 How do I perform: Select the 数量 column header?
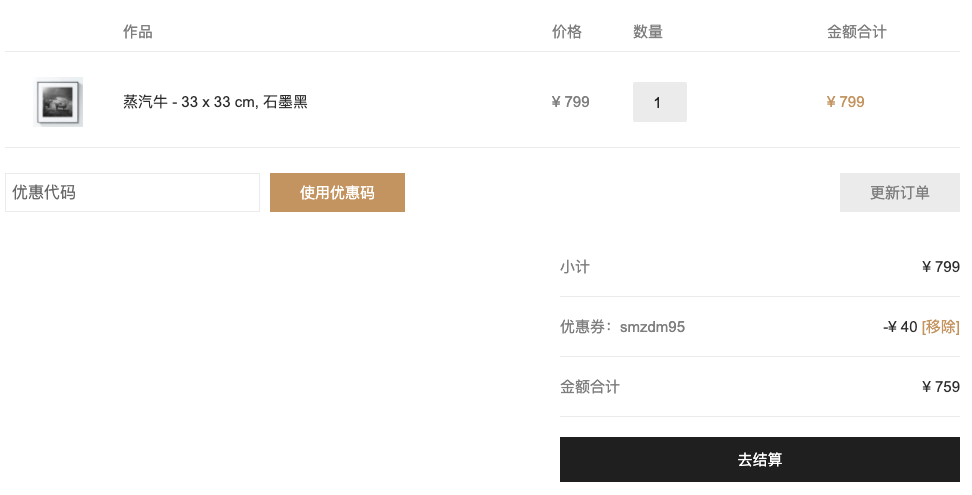(x=648, y=32)
